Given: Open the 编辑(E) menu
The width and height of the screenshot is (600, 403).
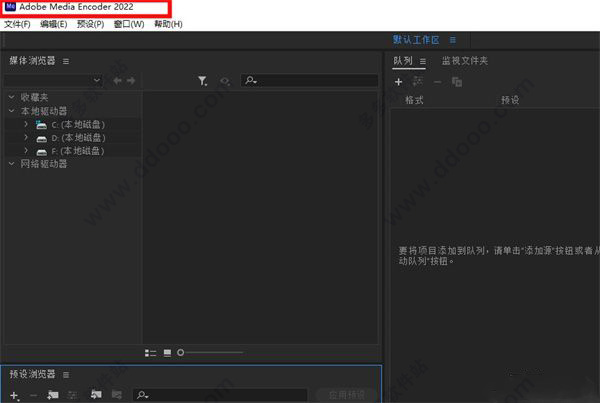Looking at the screenshot, I should (54, 24).
